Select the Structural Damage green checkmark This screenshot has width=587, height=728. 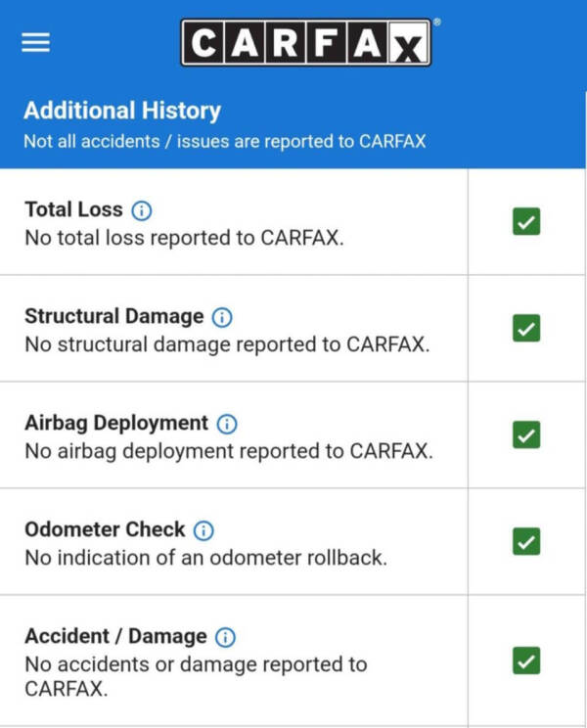point(526,329)
